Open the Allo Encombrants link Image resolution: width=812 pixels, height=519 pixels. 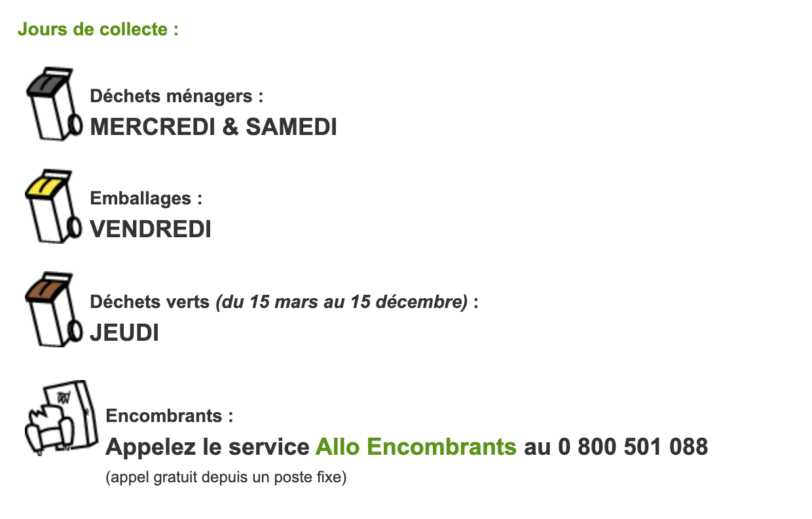[416, 447]
